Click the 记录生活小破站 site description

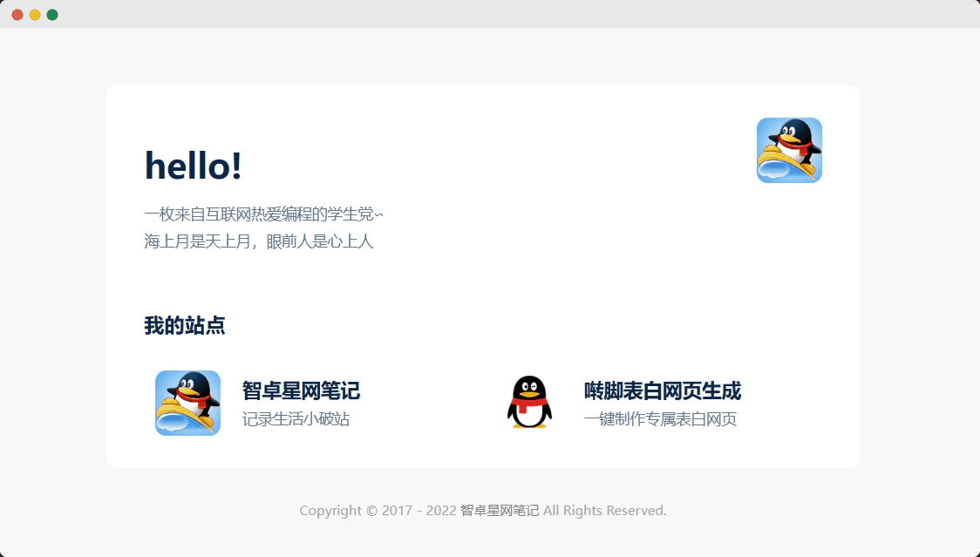[x=296, y=419]
